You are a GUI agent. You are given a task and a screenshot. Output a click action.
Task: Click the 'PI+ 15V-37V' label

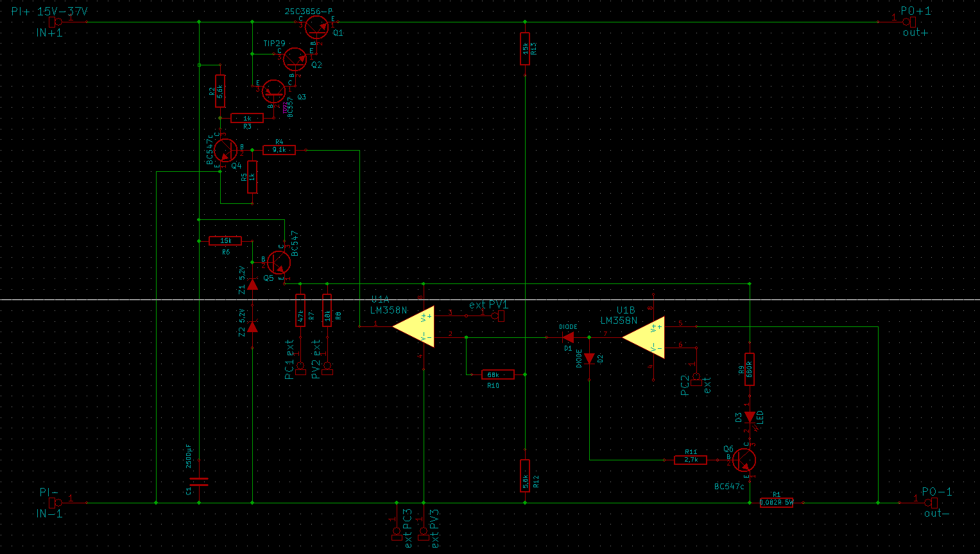click(49, 12)
